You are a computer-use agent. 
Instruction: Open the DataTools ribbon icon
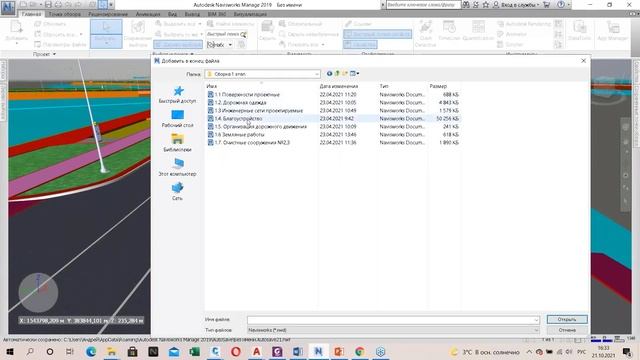point(579,31)
